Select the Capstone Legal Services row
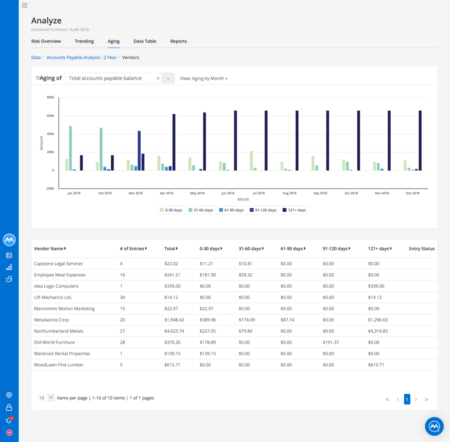Image resolution: width=450 pixels, height=442 pixels. (x=234, y=264)
